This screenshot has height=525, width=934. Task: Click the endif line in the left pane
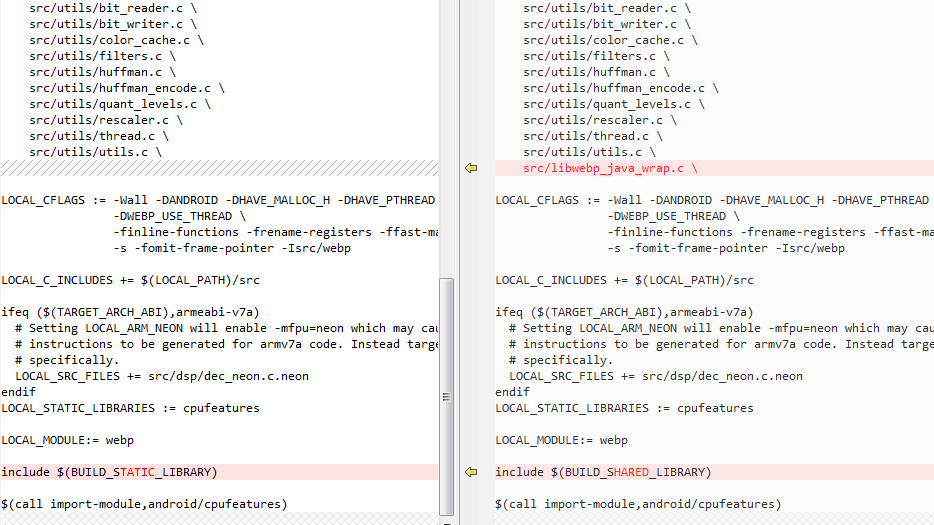(x=18, y=392)
